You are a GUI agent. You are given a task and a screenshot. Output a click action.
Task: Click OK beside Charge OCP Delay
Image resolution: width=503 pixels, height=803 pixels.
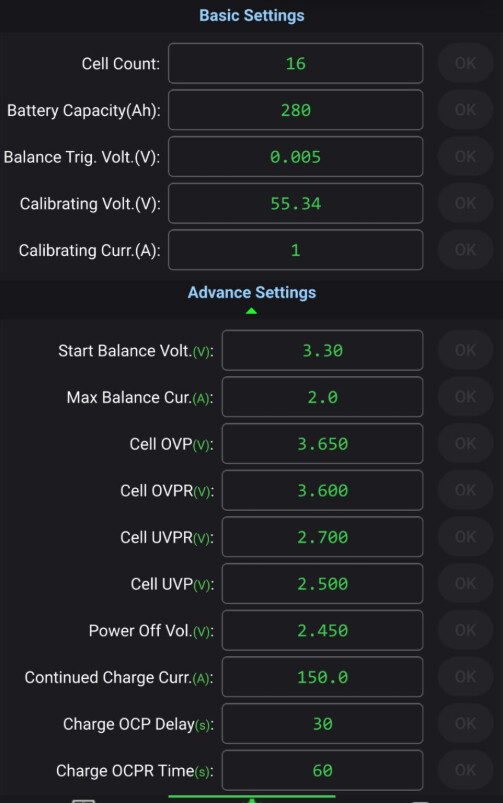465,723
